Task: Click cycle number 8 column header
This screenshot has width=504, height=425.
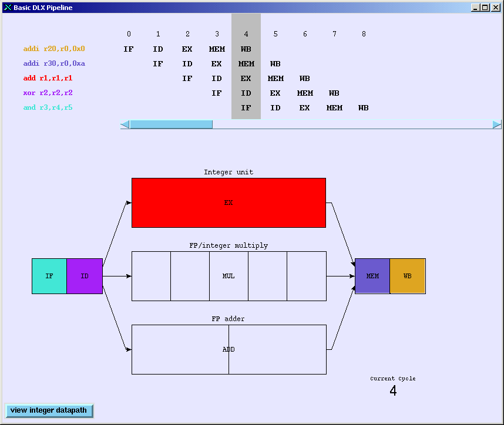Action: [x=364, y=34]
